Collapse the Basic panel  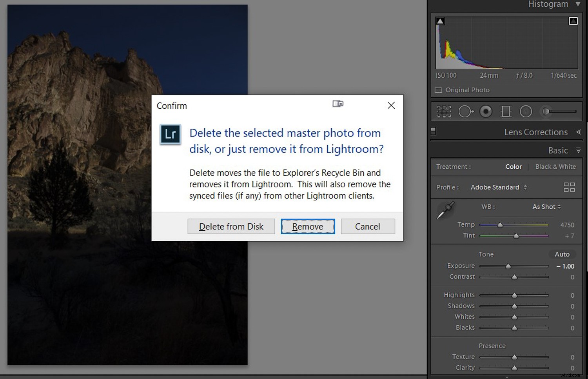click(x=579, y=150)
